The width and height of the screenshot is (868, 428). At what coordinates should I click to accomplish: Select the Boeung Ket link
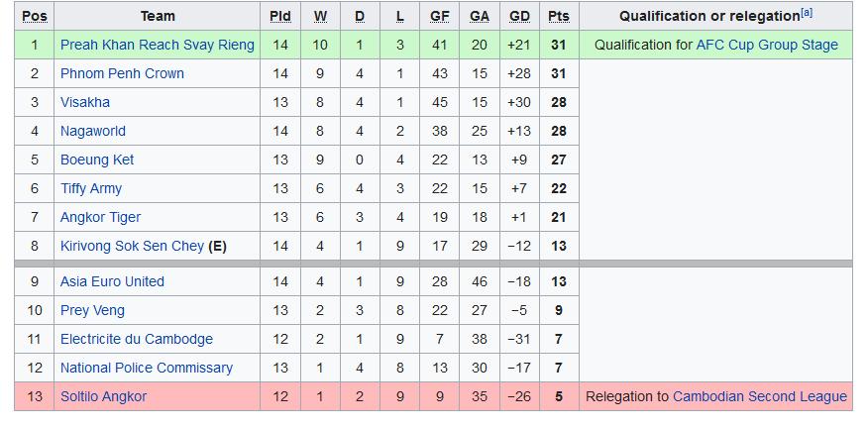tap(97, 160)
